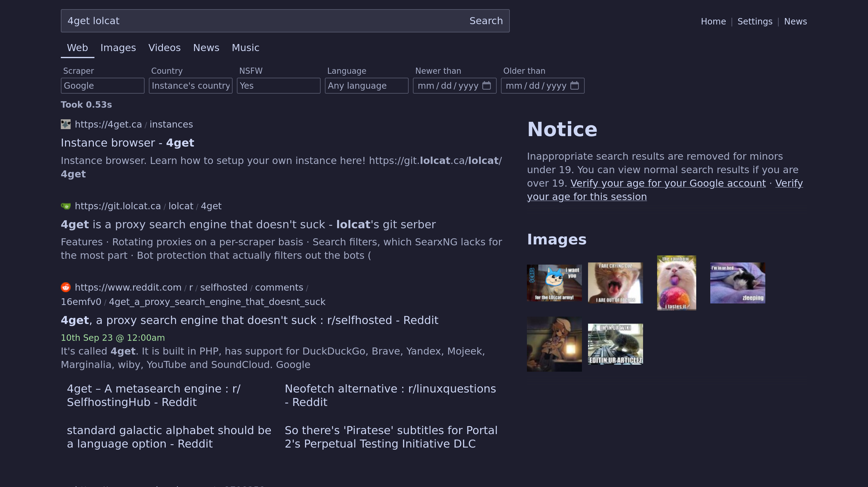Click Verify your age for Google account

668,183
